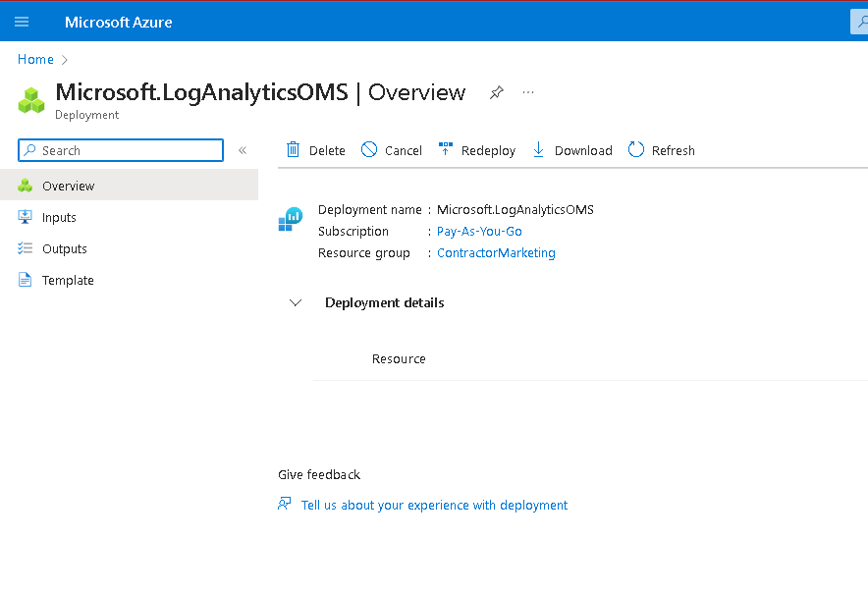Click the Home breadcrumb separator chevron
Viewport: 868px width, 593px height.
tap(64, 60)
